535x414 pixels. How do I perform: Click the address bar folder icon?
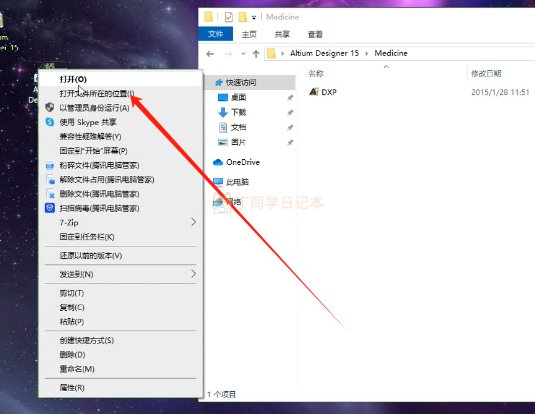271,53
